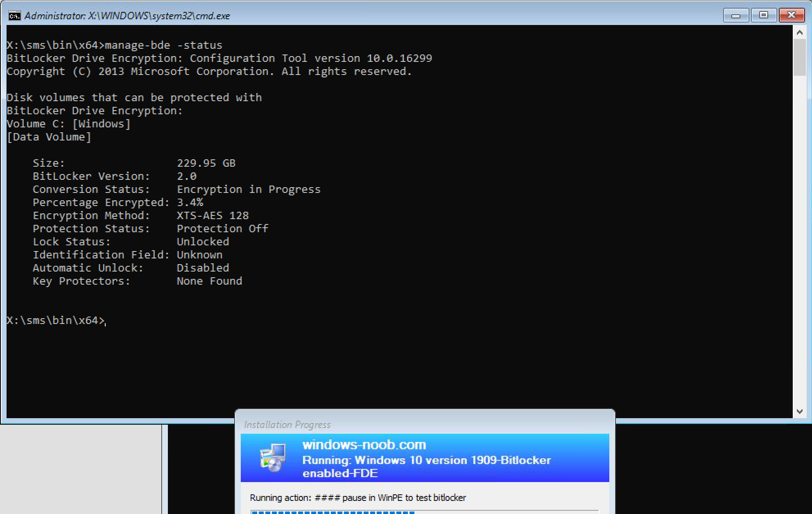Click the lock status value 'Unlocked'
The width and height of the screenshot is (812, 514).
pos(203,242)
